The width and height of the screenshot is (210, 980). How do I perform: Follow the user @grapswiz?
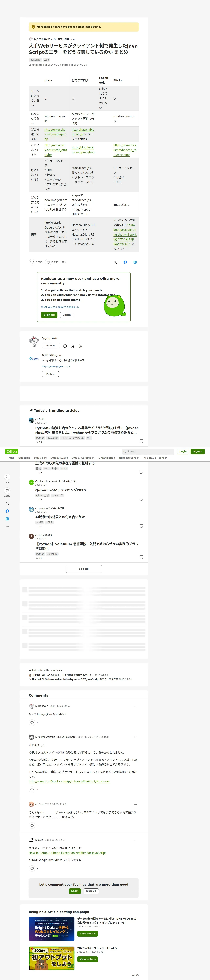(x=50, y=346)
